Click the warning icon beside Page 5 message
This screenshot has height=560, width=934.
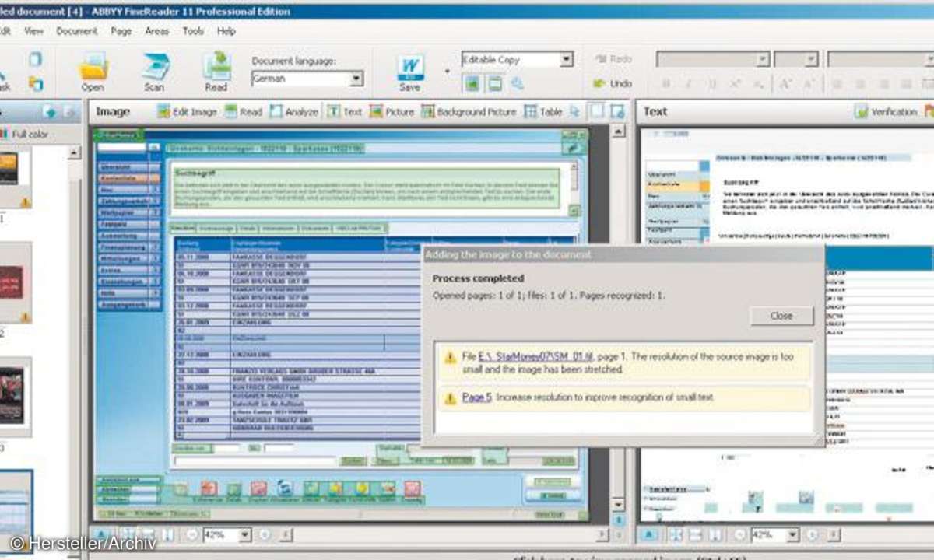pos(450,398)
